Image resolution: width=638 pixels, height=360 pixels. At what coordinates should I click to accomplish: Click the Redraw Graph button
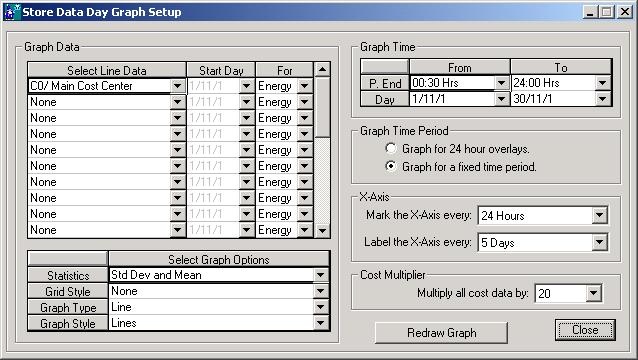tap(441, 333)
